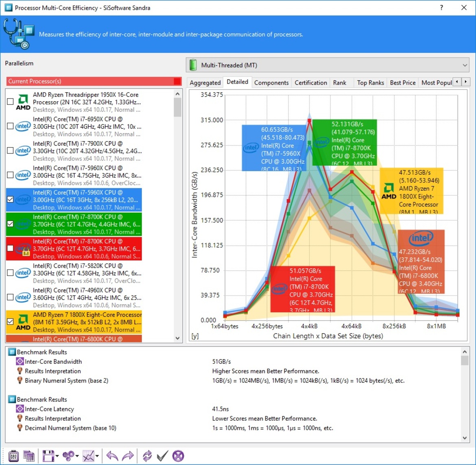Open the Components tab
The width and height of the screenshot is (476, 465).
(271, 83)
